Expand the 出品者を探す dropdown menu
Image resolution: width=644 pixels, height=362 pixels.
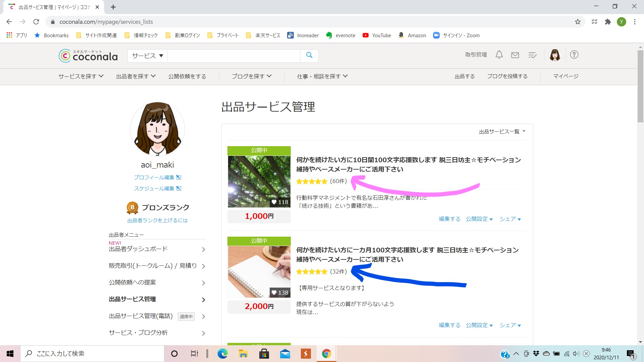point(135,76)
